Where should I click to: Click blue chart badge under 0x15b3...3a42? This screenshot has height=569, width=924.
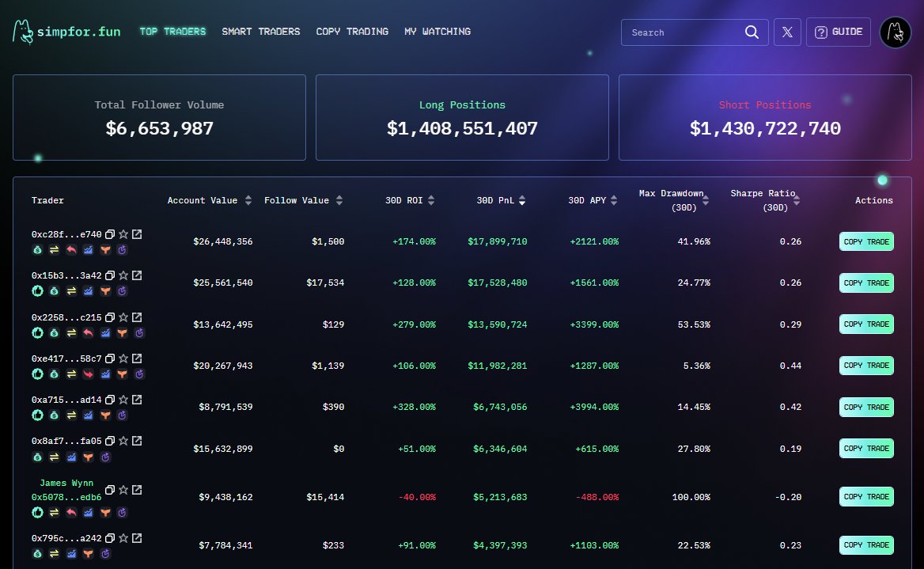point(88,290)
